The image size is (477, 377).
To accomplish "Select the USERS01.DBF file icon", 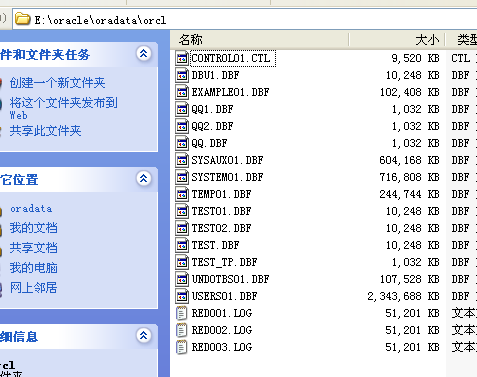I will coord(182,296).
